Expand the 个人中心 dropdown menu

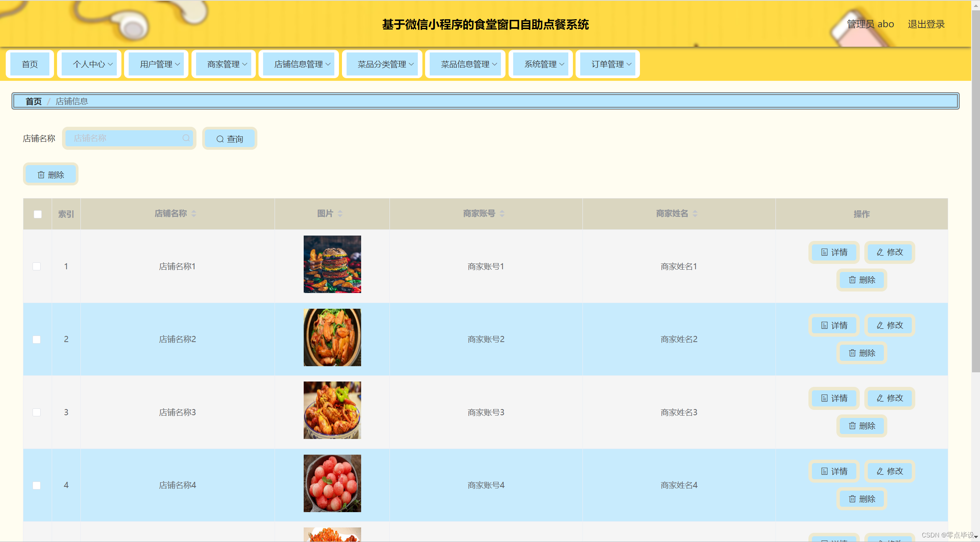[x=92, y=64]
